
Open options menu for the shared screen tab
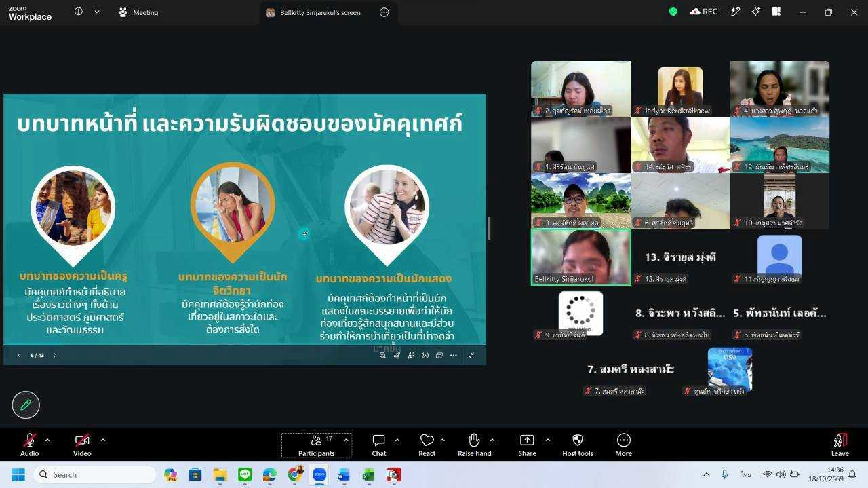click(384, 12)
